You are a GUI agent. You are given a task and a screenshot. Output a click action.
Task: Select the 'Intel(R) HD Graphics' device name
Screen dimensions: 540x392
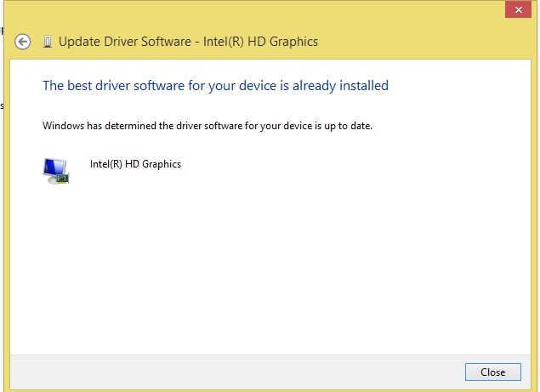[x=135, y=164]
